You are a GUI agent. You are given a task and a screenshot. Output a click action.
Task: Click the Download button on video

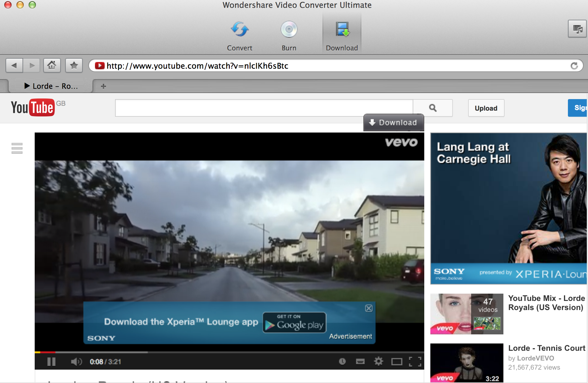pyautogui.click(x=392, y=123)
